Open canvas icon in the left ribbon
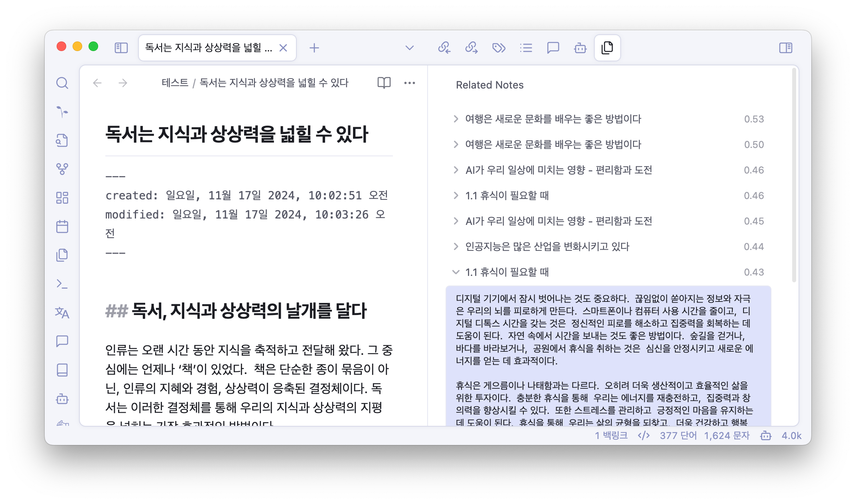This screenshot has width=856, height=504. coord(62,198)
